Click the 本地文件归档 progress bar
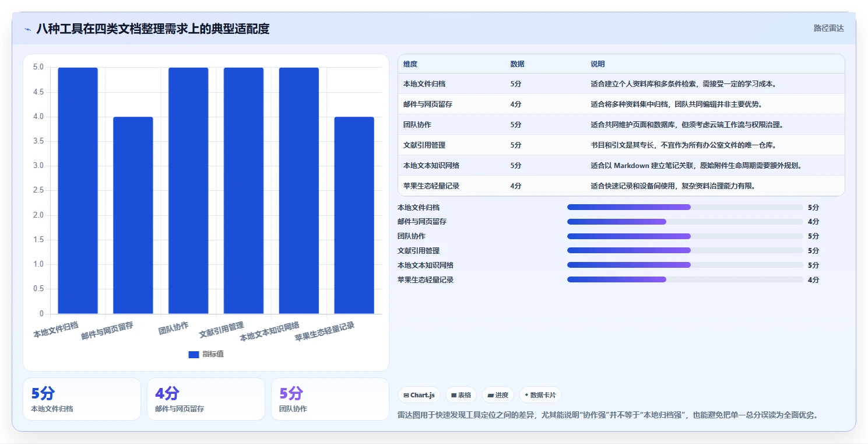Image resolution: width=868 pixels, height=444 pixels. 685,207
